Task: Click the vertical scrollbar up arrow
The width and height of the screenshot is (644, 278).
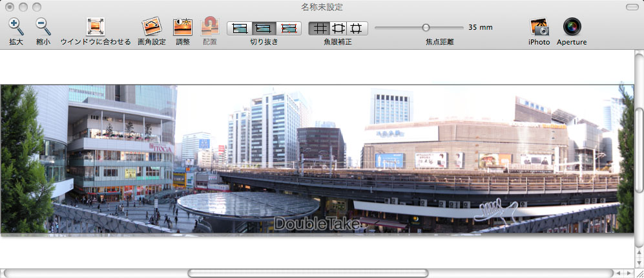Action: pyautogui.click(x=639, y=252)
